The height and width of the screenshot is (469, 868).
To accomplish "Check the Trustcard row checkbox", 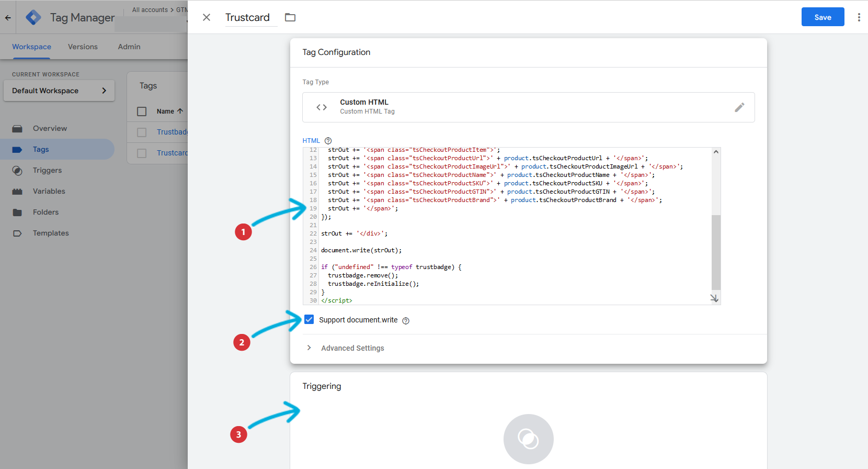I will 142,153.
